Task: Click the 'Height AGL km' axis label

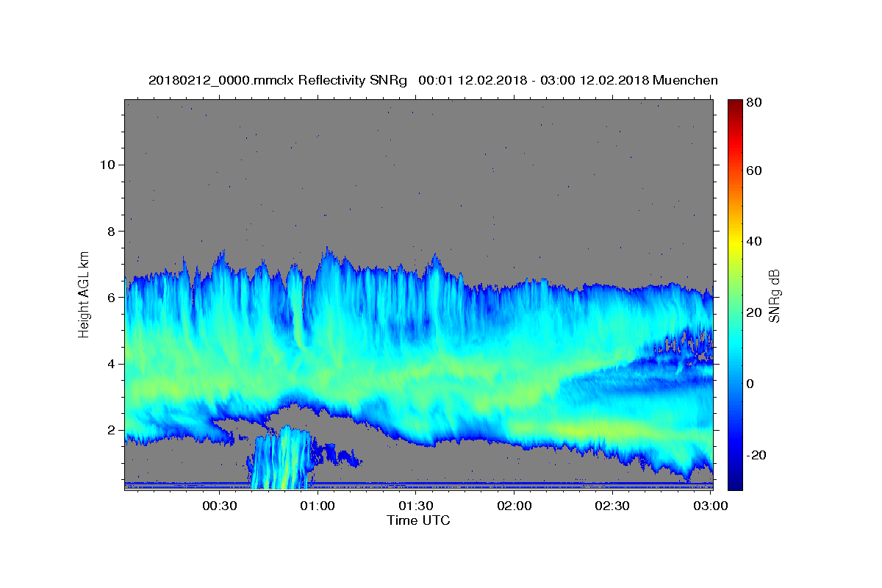Action: [85, 294]
